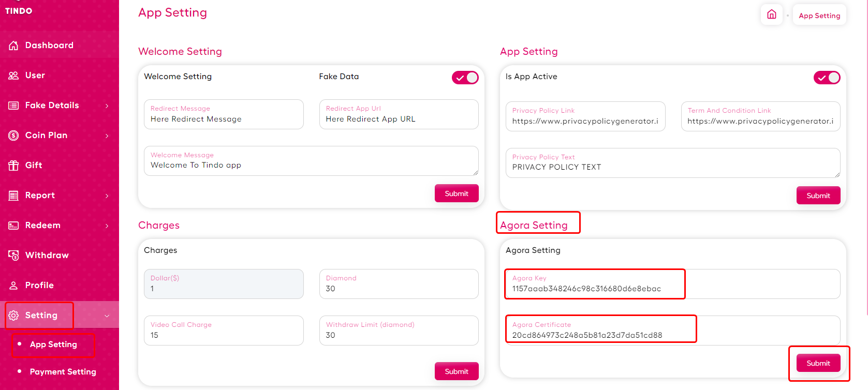Screen dimensions: 868x390
Task: Open Payment Setting submenu item
Action: (x=63, y=372)
